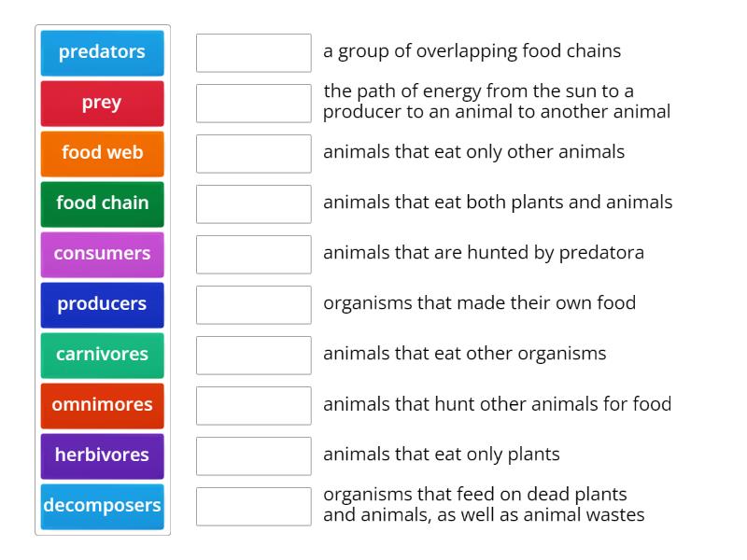Select the producers tile
Viewport: 747px width, 560px height.
102,304
